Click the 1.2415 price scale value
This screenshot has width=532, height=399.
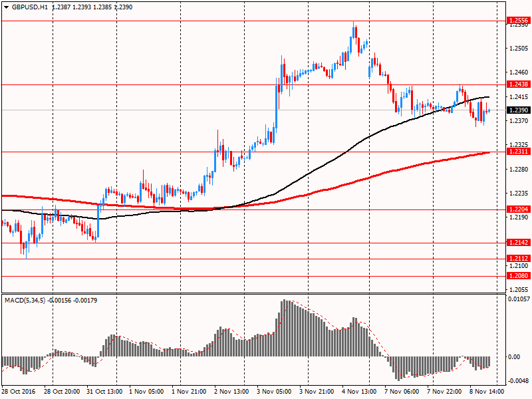tap(519, 96)
